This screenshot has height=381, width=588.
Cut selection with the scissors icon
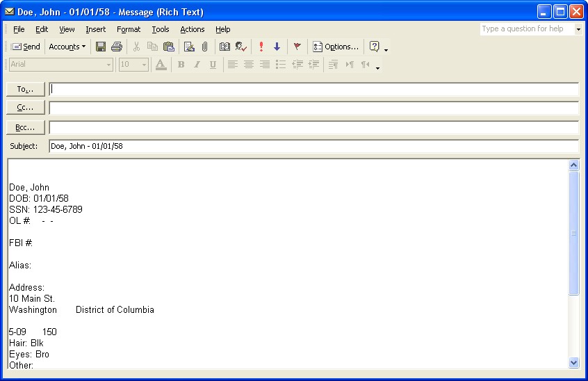coord(136,47)
